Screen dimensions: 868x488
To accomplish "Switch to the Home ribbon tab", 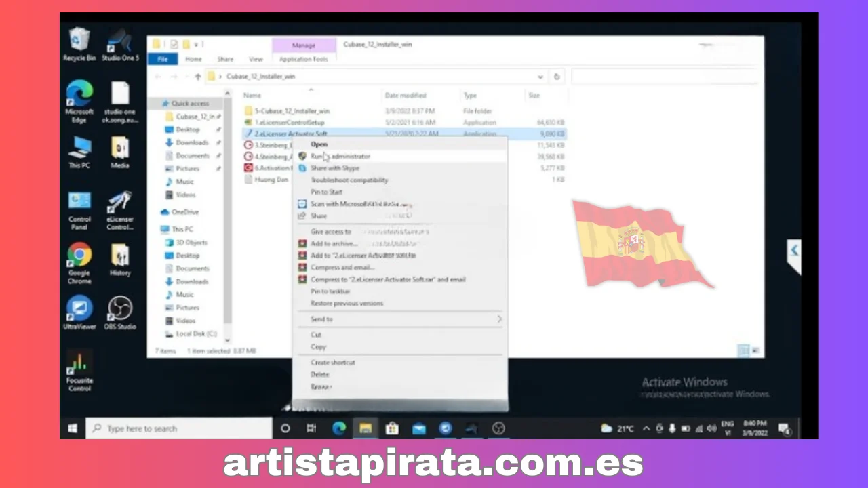I will [x=194, y=59].
